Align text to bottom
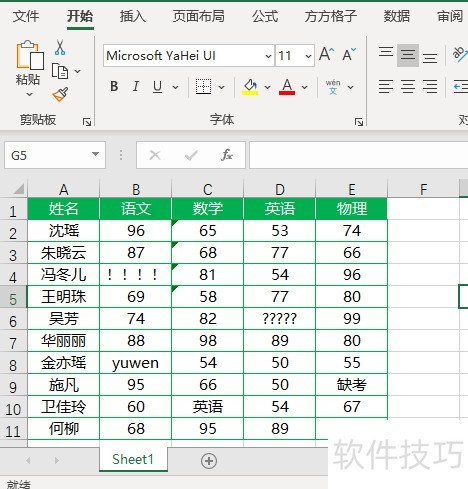Image resolution: width=468 pixels, height=489 pixels. pos(430,57)
